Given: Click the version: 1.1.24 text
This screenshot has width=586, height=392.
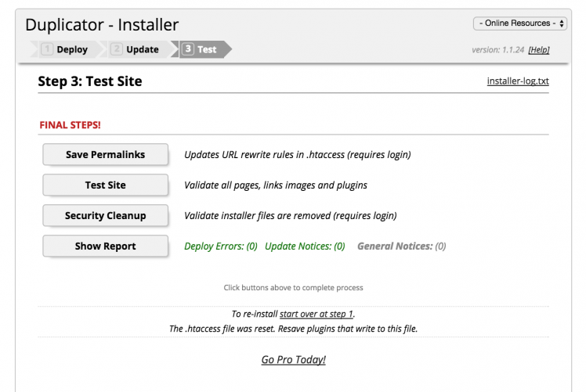Looking at the screenshot, I should click(497, 49).
